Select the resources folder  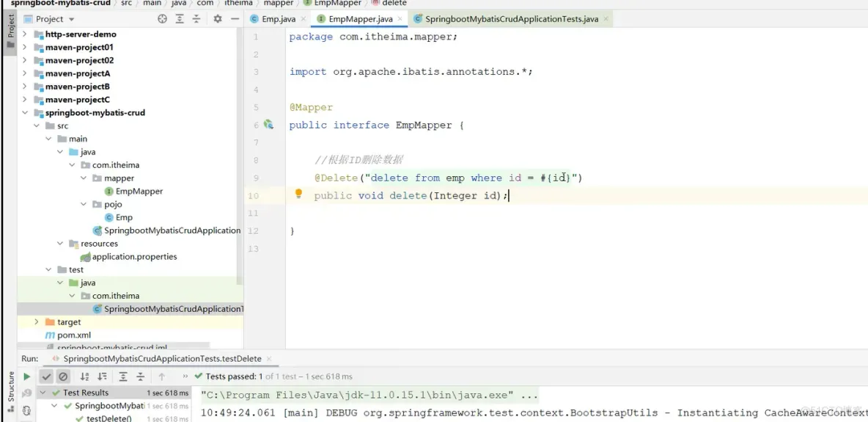click(93, 244)
